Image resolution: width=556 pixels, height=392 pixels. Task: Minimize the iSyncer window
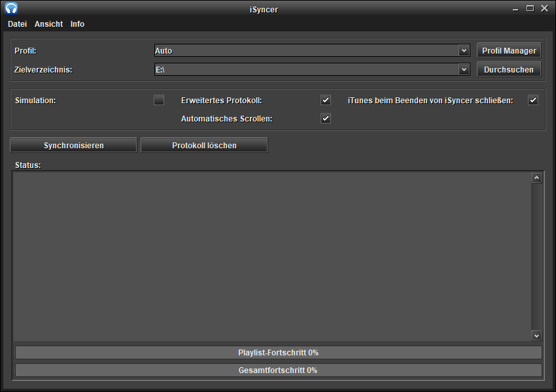[x=515, y=9]
